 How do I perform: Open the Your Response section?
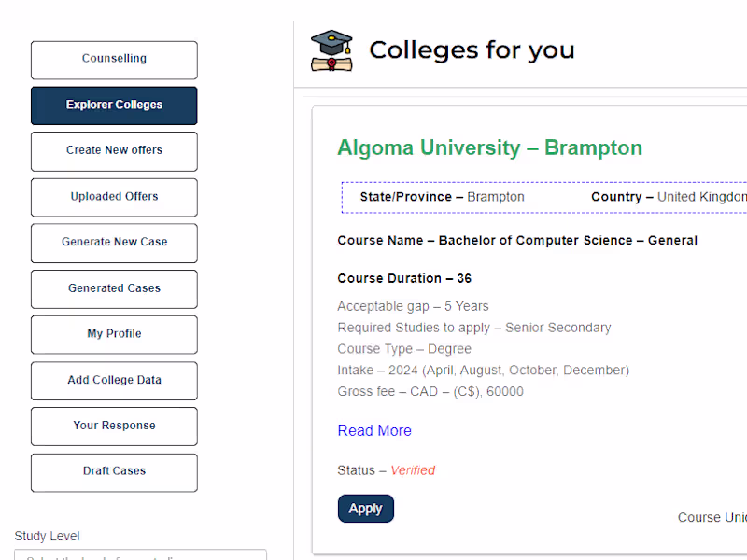[x=114, y=426]
